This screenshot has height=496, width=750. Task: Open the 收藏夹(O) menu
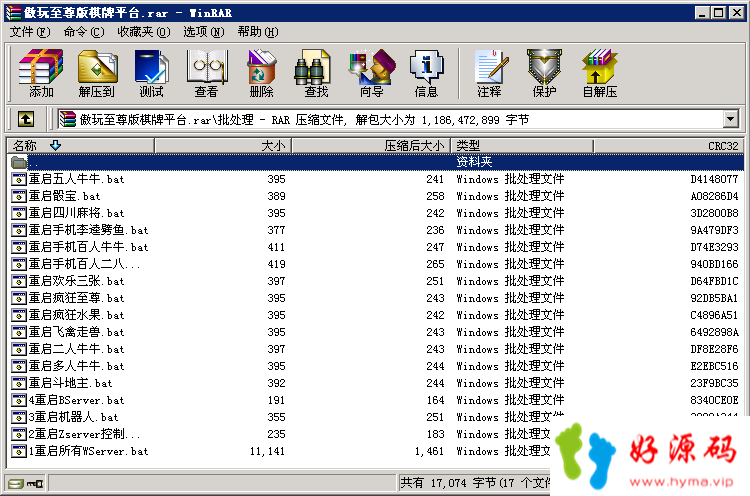(143, 32)
